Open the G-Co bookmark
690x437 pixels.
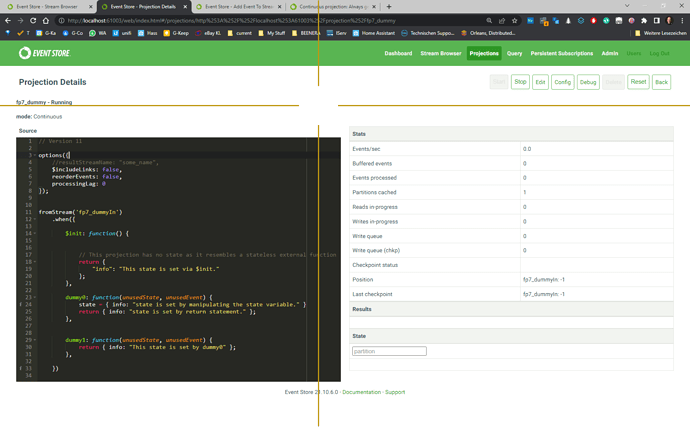click(73, 33)
